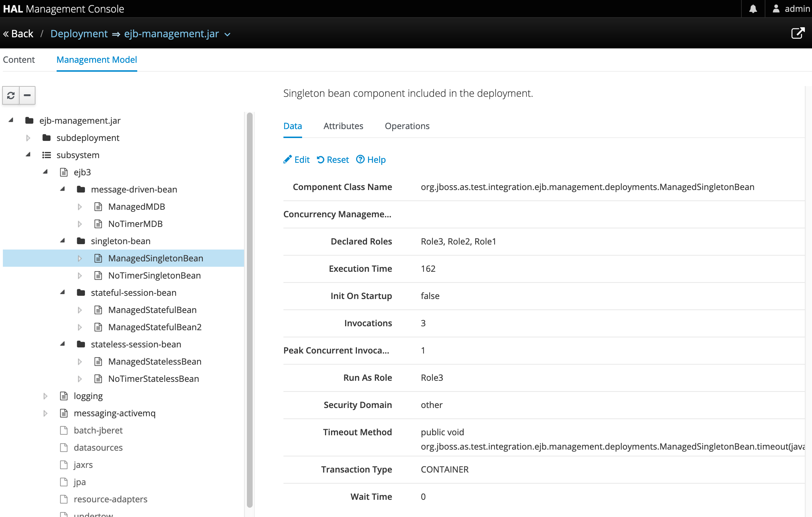
Task: Click the subsystem list icon
Action: [x=46, y=155]
